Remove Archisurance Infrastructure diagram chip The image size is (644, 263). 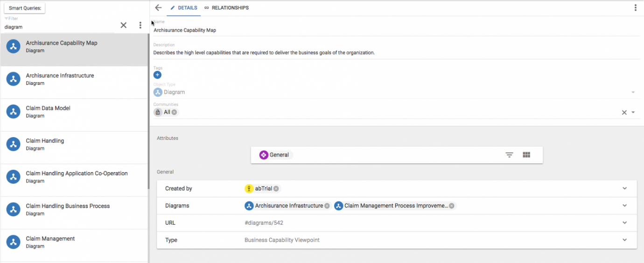tap(327, 206)
